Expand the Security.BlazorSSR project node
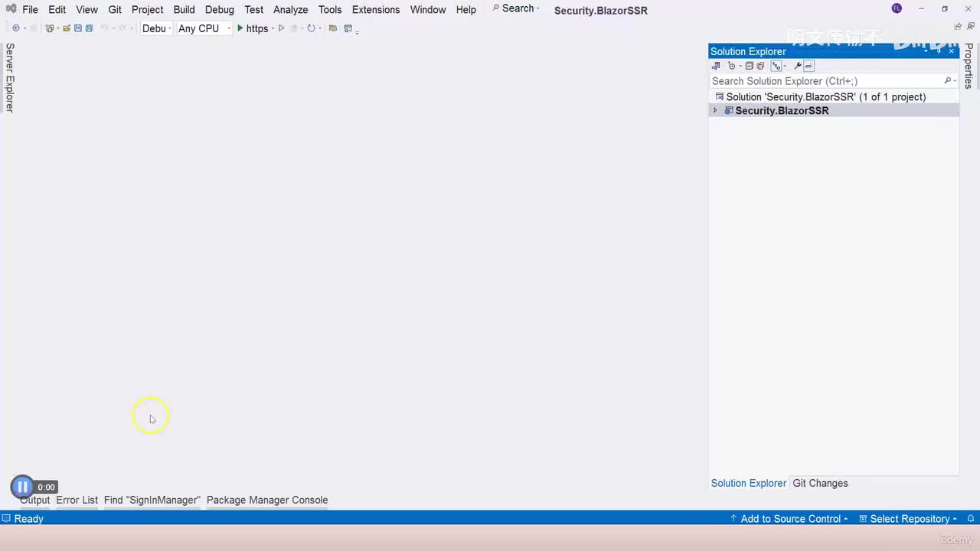Viewport: 980px width, 551px height. tap(715, 111)
